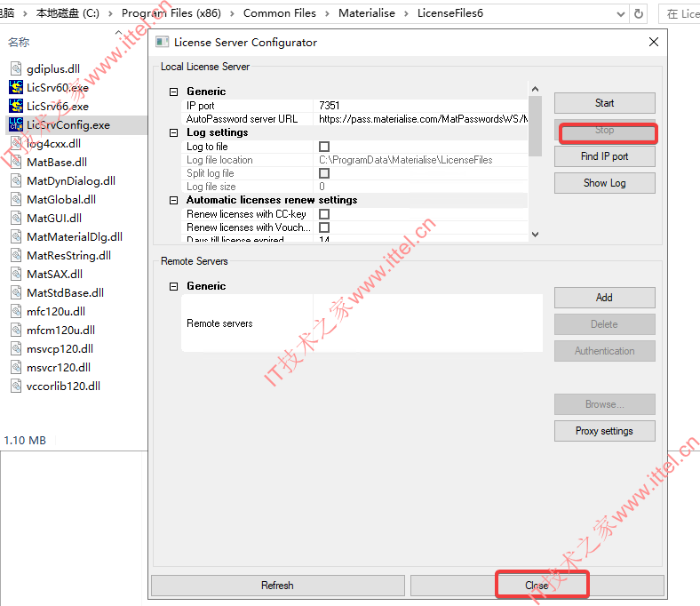Open Proxy settings
700x606 pixels.
pyautogui.click(x=604, y=431)
